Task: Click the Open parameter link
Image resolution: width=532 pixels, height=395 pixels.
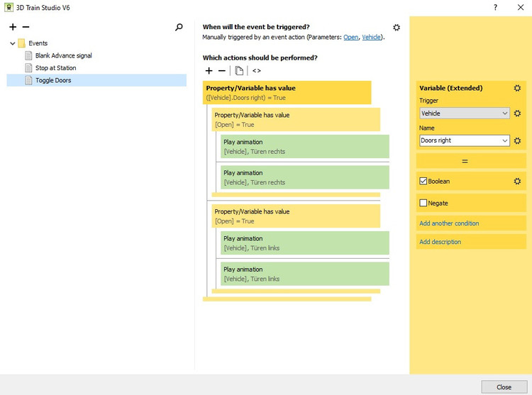Action: [x=350, y=37]
